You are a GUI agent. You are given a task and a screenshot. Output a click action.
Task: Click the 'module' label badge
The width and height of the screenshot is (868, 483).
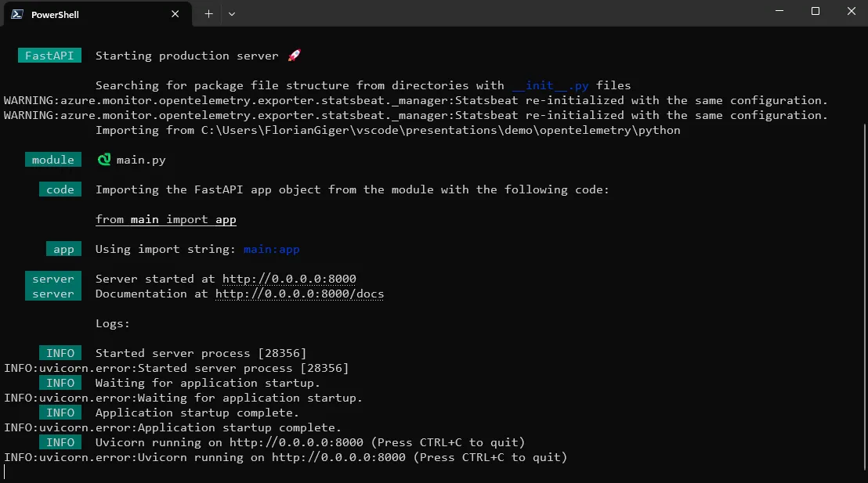[x=53, y=160]
